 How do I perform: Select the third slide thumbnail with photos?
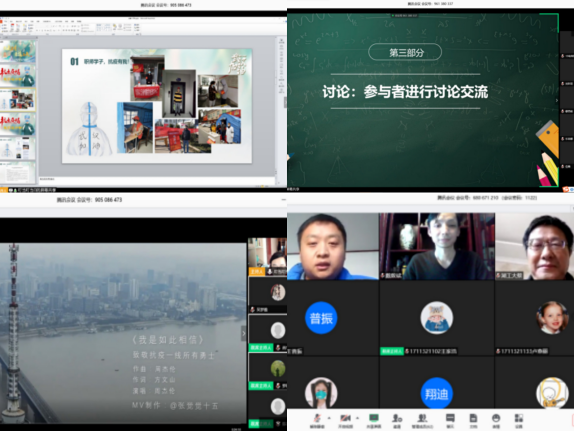pyautogui.click(x=18, y=99)
